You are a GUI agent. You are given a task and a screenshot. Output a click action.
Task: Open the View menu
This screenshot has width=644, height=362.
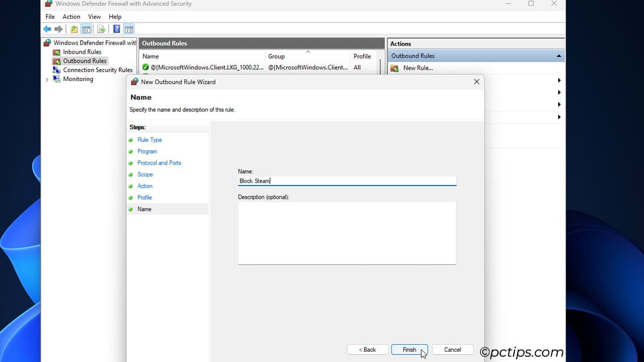pyautogui.click(x=94, y=17)
